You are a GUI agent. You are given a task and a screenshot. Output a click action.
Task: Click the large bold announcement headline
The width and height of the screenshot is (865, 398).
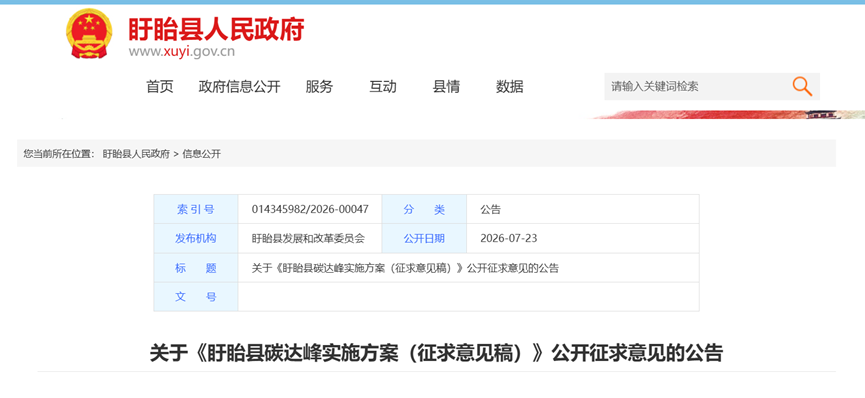(436, 353)
